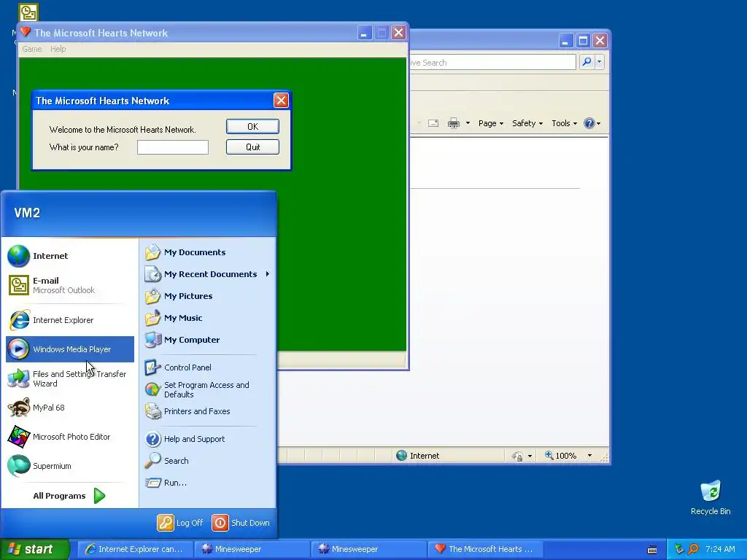The height and width of the screenshot is (560, 747).
Task: Open the Tools menu in Internet Explorer
Action: pyautogui.click(x=564, y=123)
